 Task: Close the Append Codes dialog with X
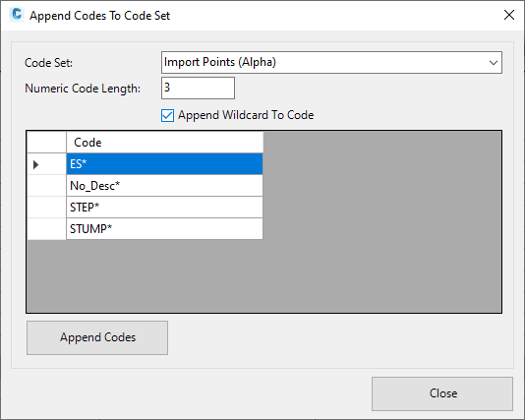pyautogui.click(x=509, y=15)
